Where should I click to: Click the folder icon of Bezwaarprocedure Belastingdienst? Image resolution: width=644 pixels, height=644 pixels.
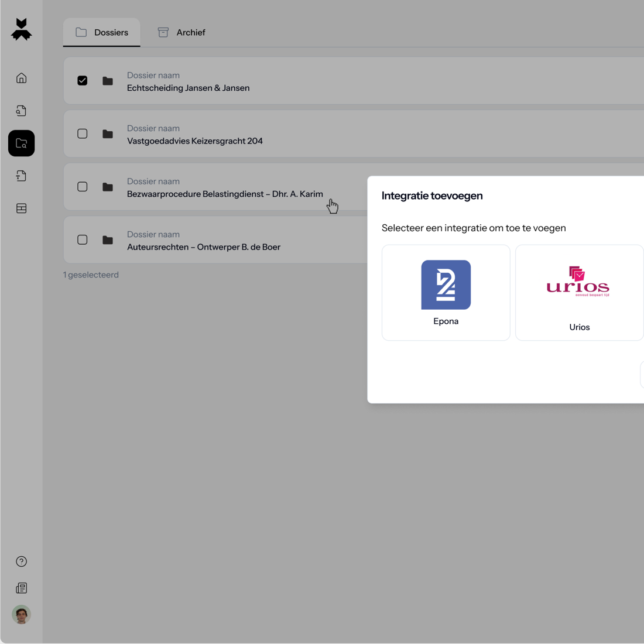[x=108, y=187]
